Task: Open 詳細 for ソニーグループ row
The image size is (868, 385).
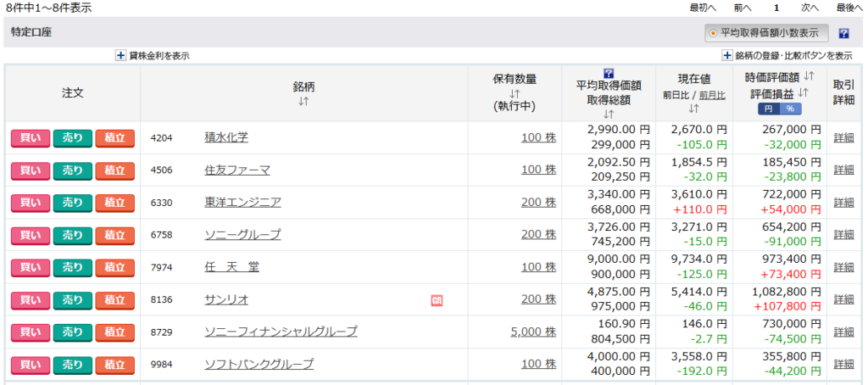Action: click(844, 235)
